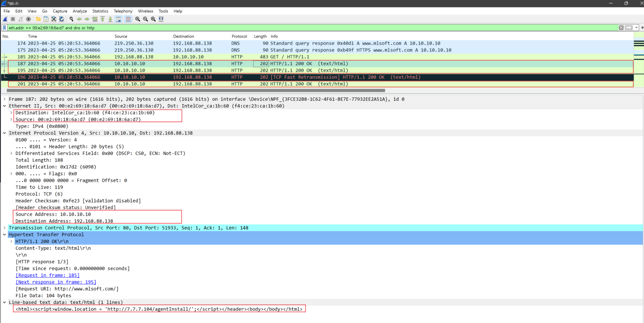644x323 pixels.
Task: Reset text zoom to normal size
Action: pos(153,19)
